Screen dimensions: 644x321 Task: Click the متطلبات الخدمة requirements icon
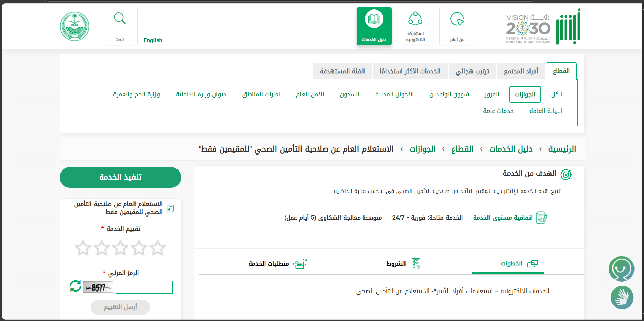[x=300, y=263]
